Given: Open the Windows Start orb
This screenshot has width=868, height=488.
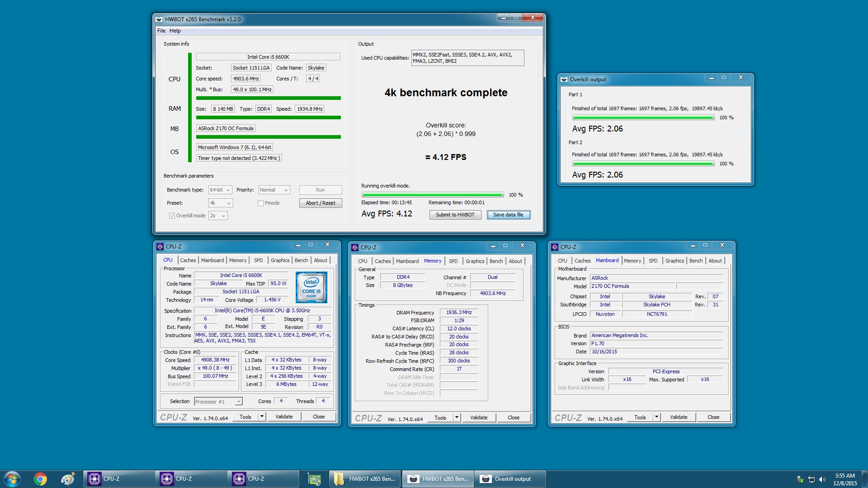Looking at the screenshot, I should [12, 479].
